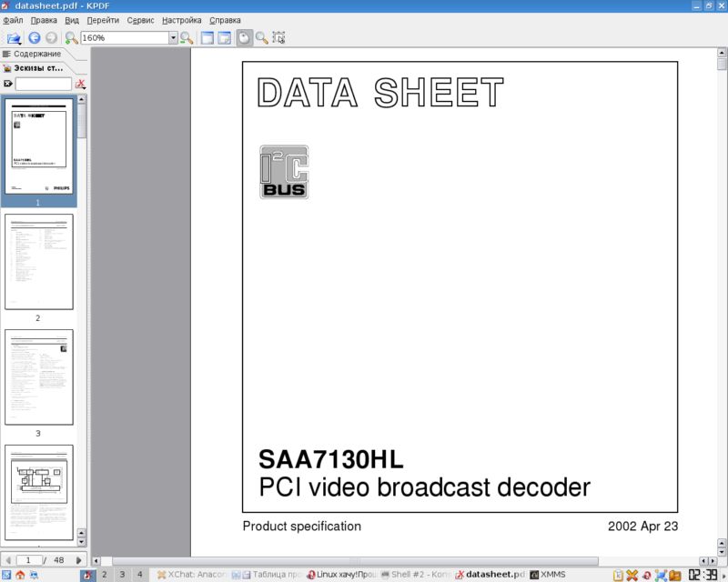The height and width of the screenshot is (582, 728).
Task: Open the Файл menu
Action: 13,20
